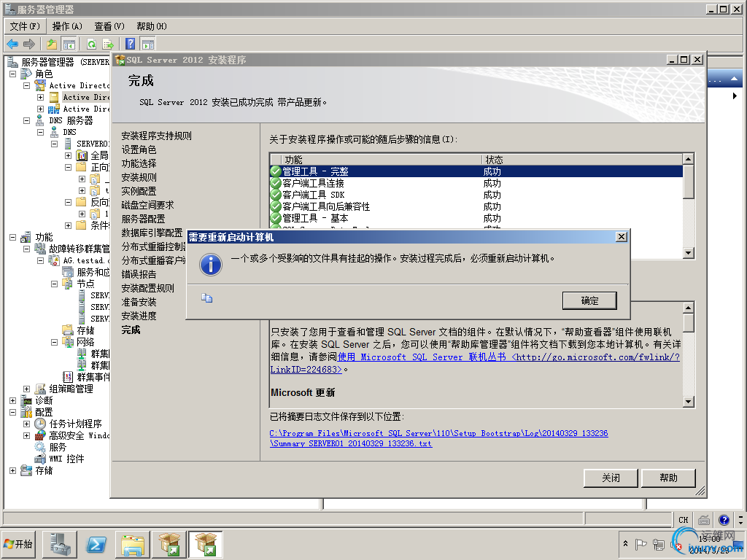
Task: Select the 诊断 node in the tree
Action: 44,400
